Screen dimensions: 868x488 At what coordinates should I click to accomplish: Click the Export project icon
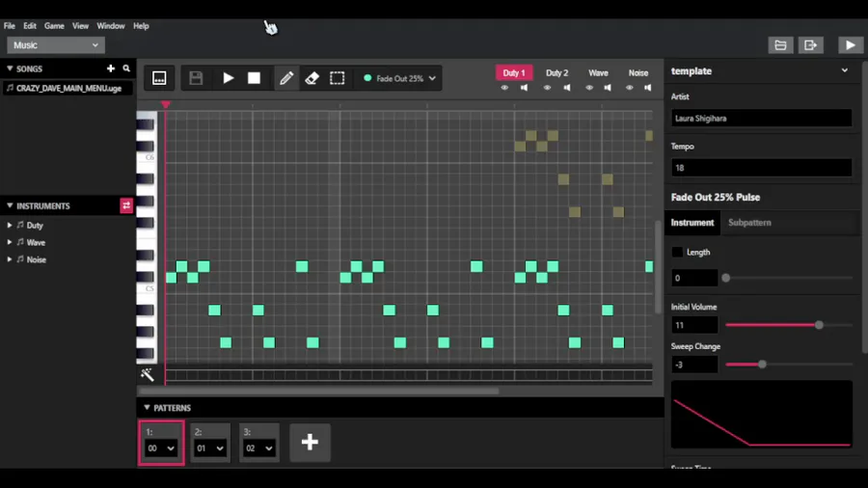810,45
